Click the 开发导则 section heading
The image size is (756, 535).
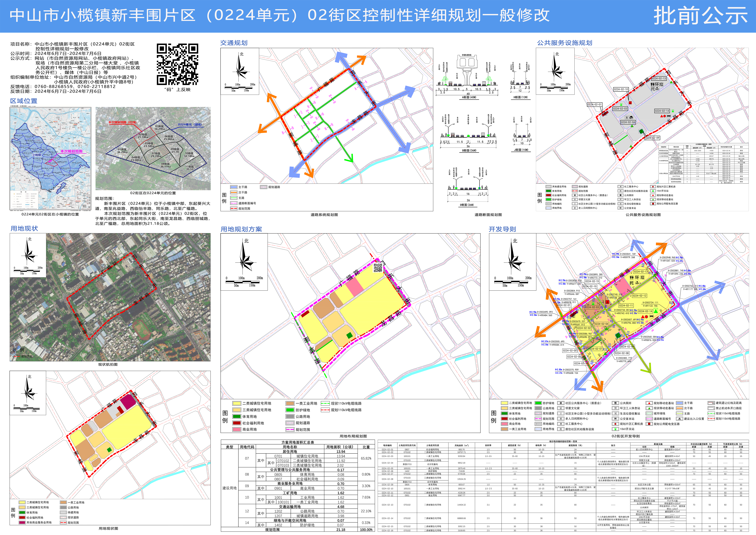(502, 229)
